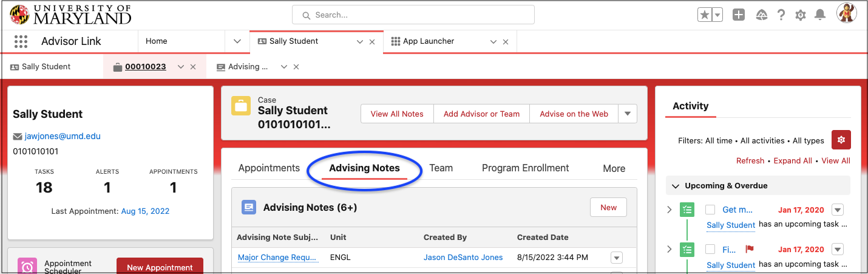Open Get m... task actions dropdown
The height and width of the screenshot is (274, 868).
pos(838,210)
